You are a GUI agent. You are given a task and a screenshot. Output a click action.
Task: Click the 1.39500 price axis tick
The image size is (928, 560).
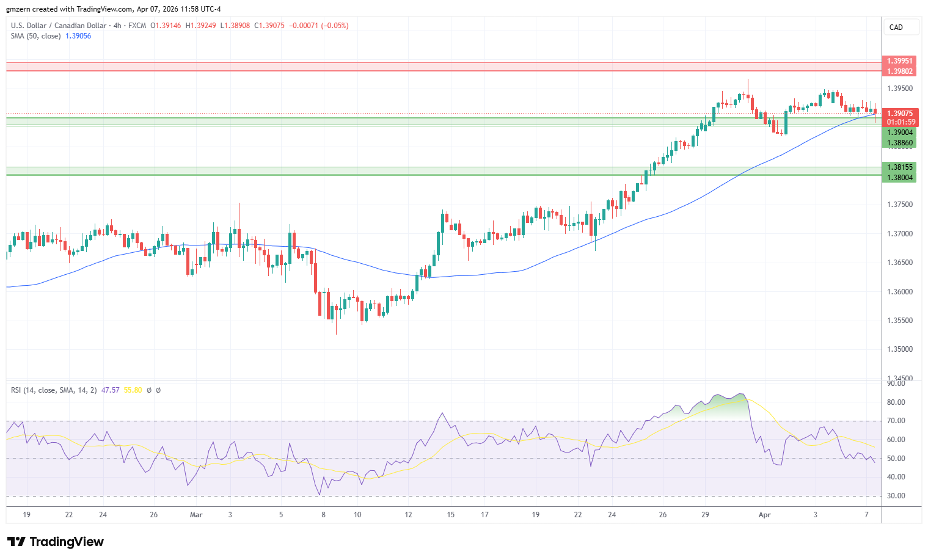click(900, 89)
